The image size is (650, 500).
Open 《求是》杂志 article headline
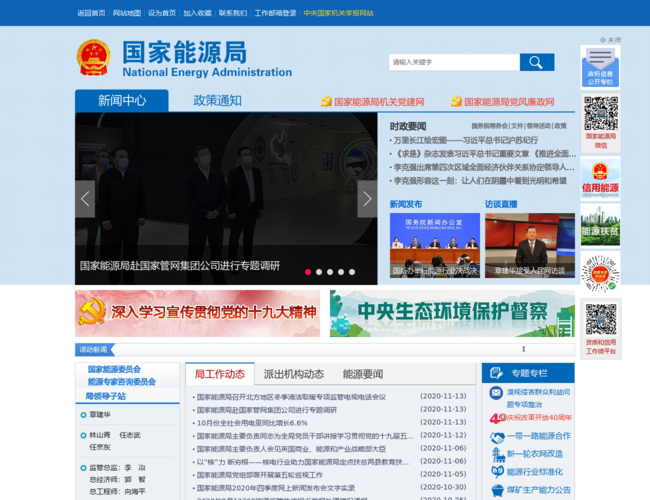coord(485,154)
